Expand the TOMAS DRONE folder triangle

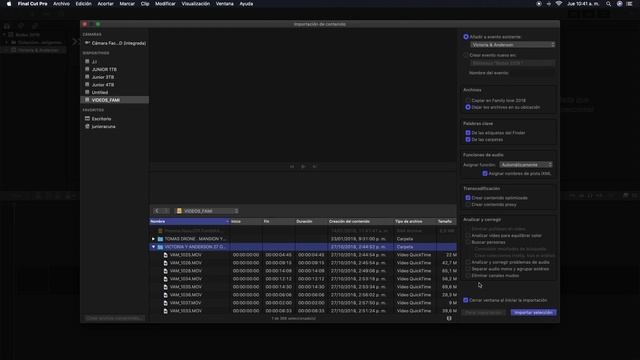pyautogui.click(x=153, y=239)
